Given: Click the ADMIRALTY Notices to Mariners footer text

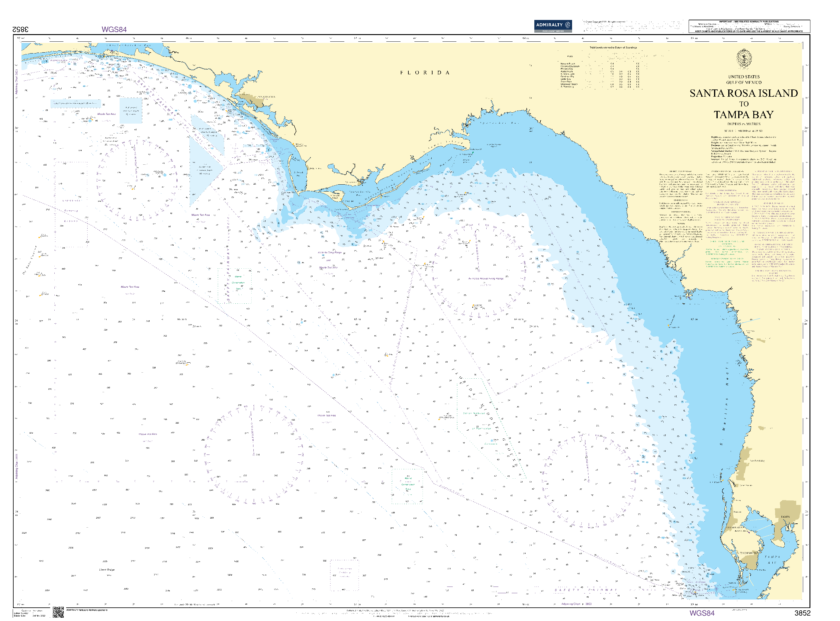Looking at the screenshot, I should click(x=87, y=610).
